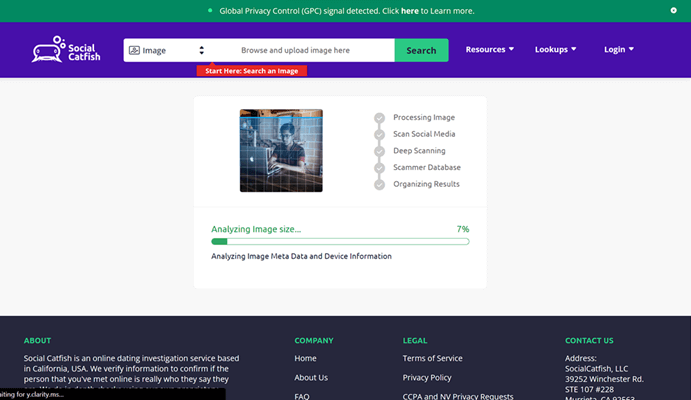Click the Scammer Database checkmark icon

379,168
